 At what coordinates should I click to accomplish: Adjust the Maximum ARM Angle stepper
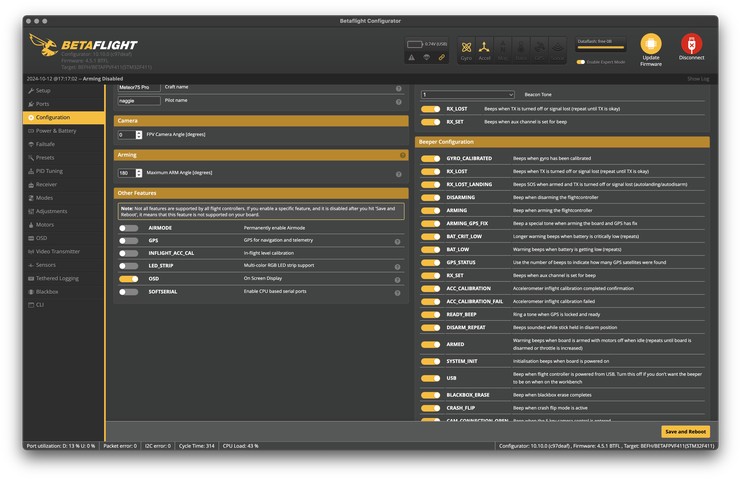(138, 173)
